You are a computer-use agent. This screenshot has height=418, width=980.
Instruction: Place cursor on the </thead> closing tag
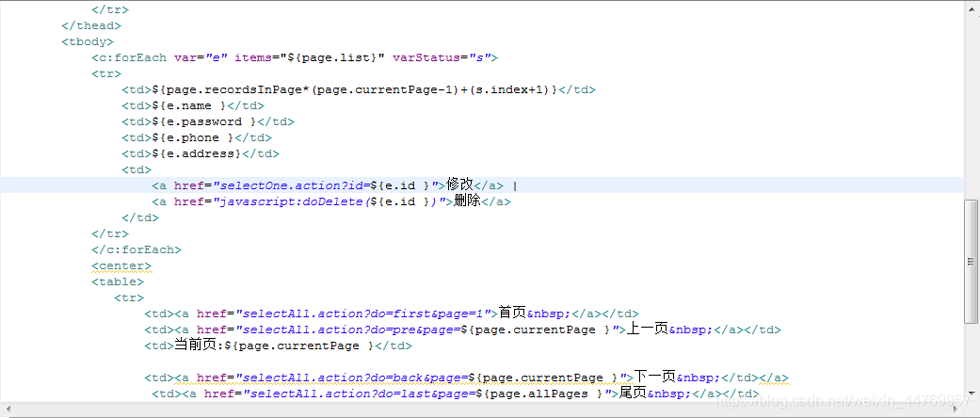click(x=90, y=25)
